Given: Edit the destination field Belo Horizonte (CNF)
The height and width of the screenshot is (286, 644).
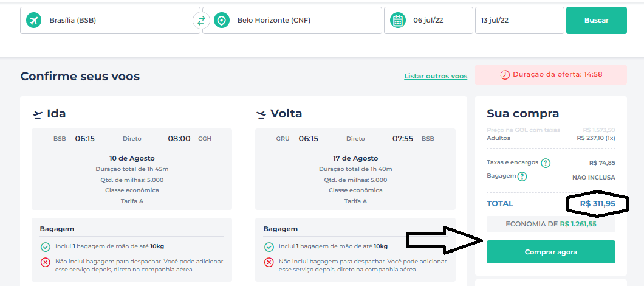Looking at the screenshot, I should (292, 20).
